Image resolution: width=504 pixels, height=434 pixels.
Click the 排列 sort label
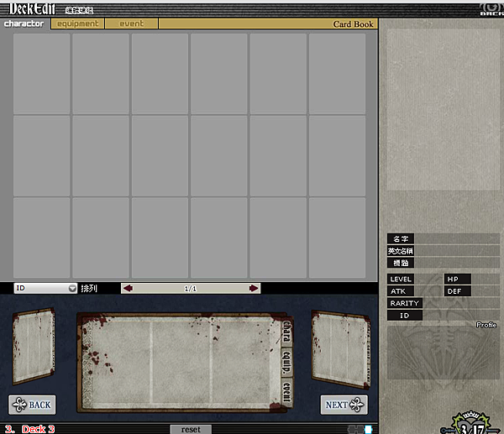click(89, 289)
